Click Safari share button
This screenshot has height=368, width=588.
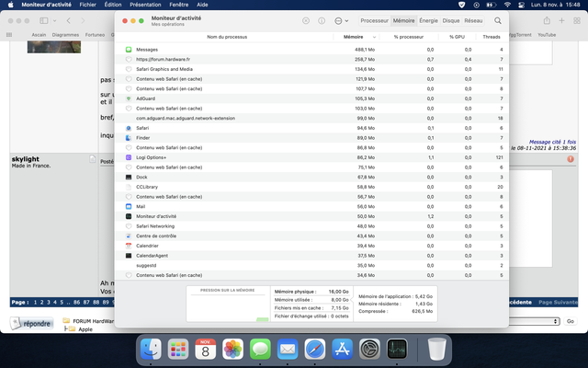(x=547, y=20)
